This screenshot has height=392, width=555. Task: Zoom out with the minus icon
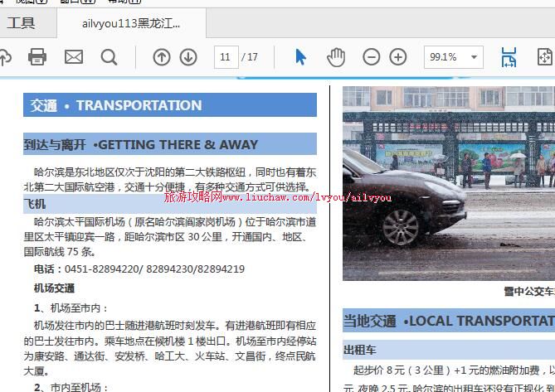[372, 57]
